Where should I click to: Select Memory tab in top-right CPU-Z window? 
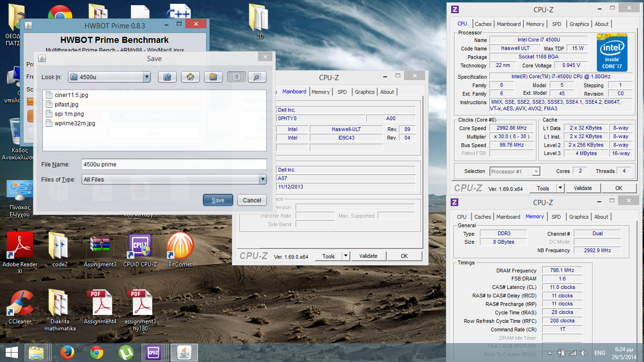point(535,24)
